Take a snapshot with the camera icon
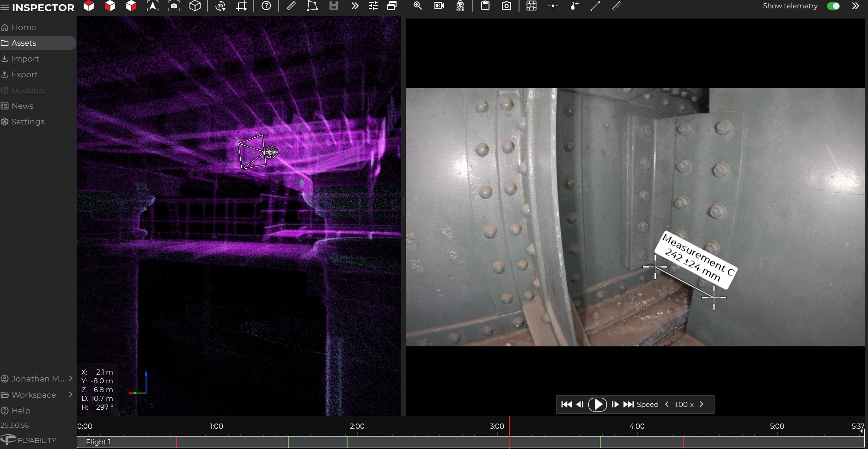 pos(507,6)
